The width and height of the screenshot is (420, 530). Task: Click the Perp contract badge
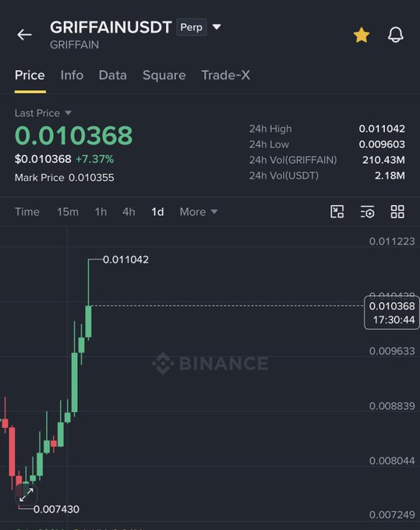(191, 27)
